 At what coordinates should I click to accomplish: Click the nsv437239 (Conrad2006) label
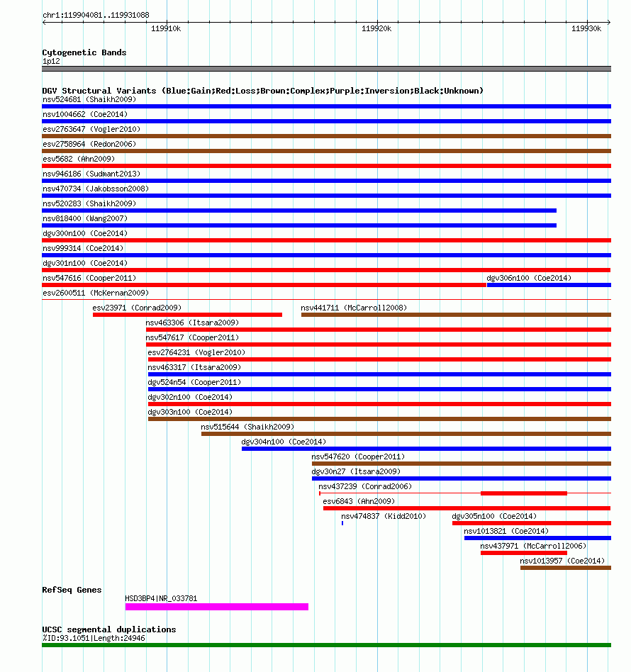(x=365, y=487)
